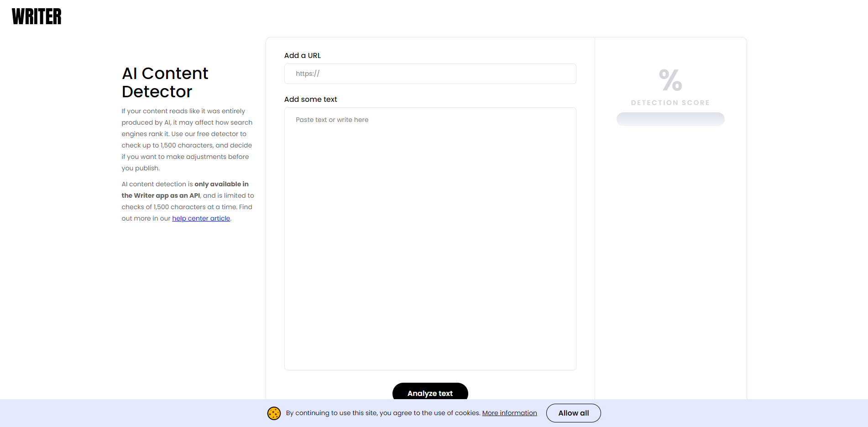The width and height of the screenshot is (868, 427).
Task: Click the cookie icon in the consent banner
Action: [x=274, y=413]
